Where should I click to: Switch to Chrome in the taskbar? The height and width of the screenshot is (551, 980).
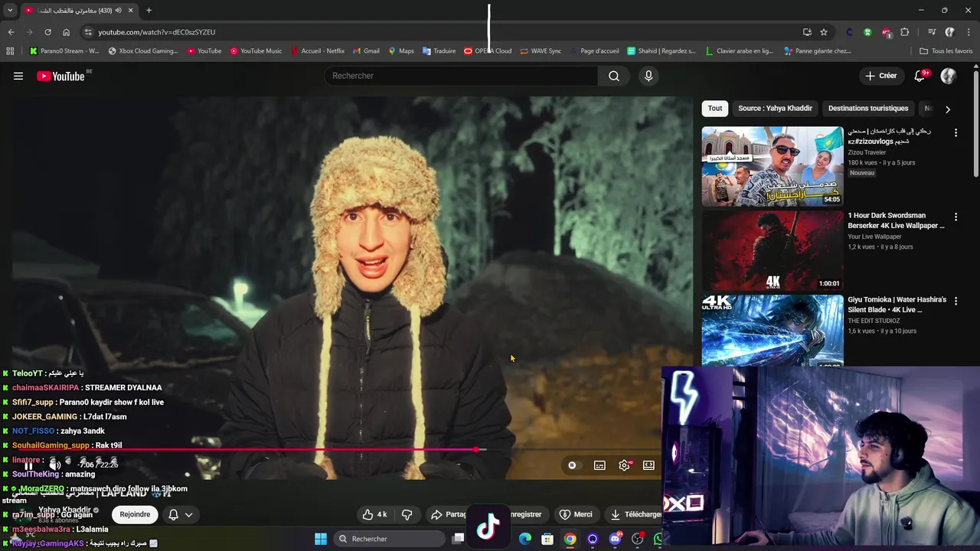[570, 539]
